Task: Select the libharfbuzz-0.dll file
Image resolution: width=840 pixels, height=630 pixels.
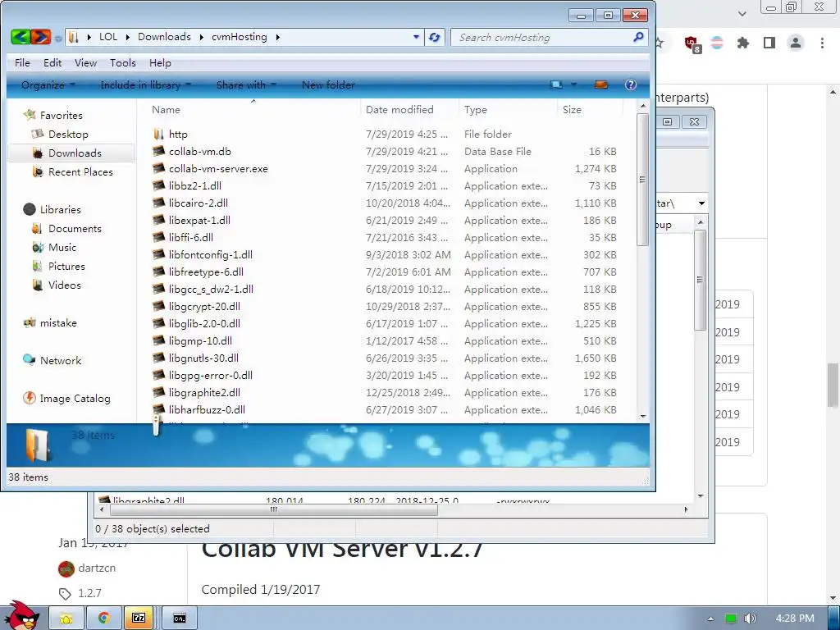Action: [207, 410]
